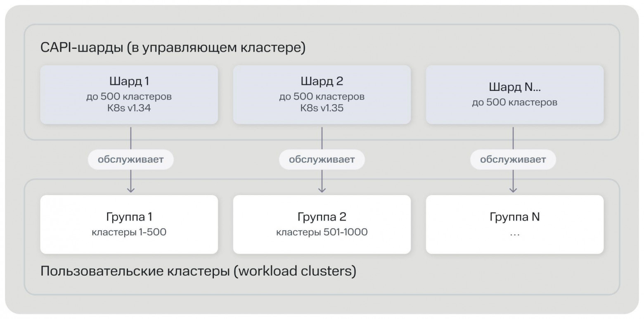Image resolution: width=644 pixels, height=319 pixels.
Task: Click the 'K8s v1.34' version text
Action: click(x=129, y=108)
